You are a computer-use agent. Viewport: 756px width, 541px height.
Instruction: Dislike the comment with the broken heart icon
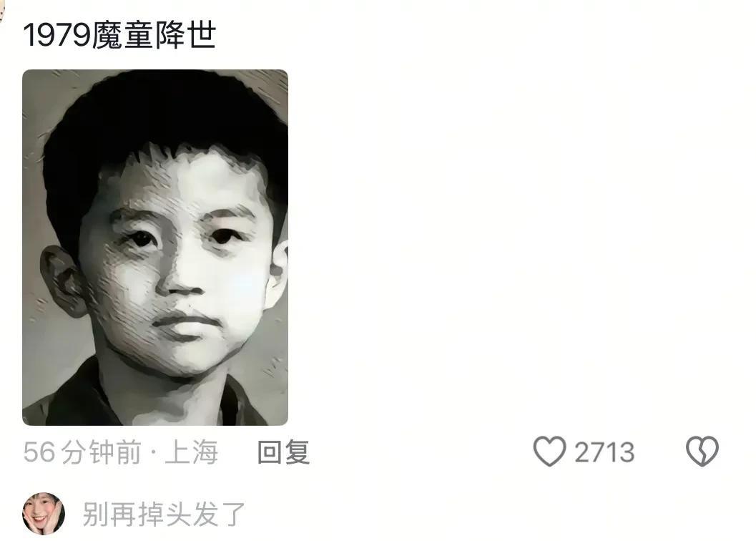[x=702, y=452]
